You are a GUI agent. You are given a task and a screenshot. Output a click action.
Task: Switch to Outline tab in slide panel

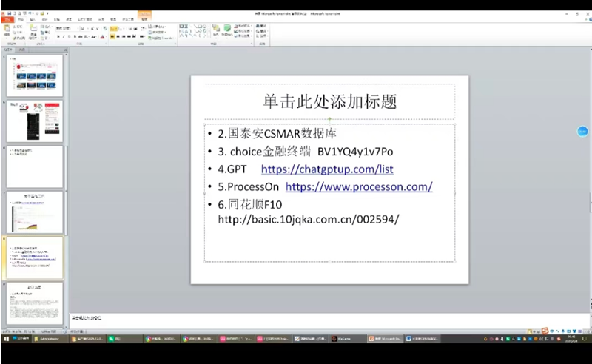coord(22,50)
